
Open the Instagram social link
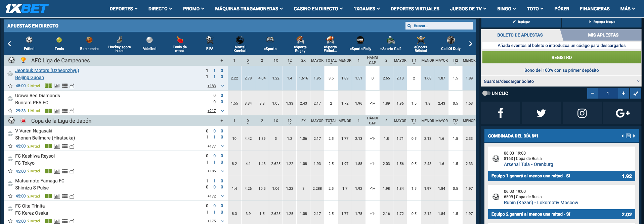pos(582,113)
